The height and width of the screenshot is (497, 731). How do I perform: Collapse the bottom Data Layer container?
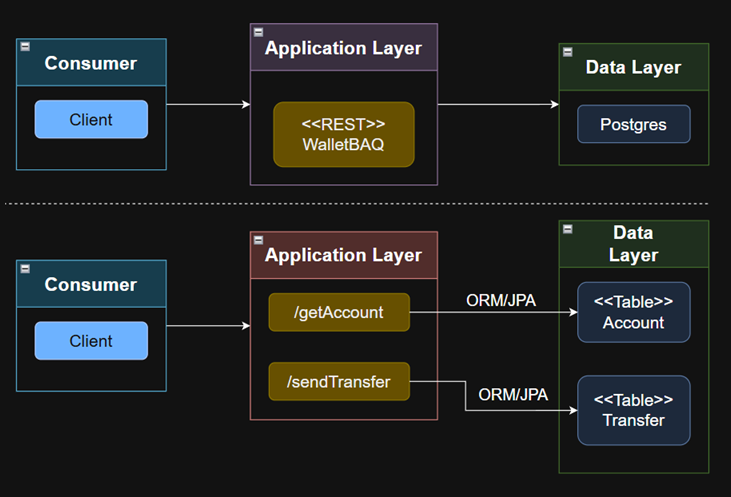coord(567,229)
